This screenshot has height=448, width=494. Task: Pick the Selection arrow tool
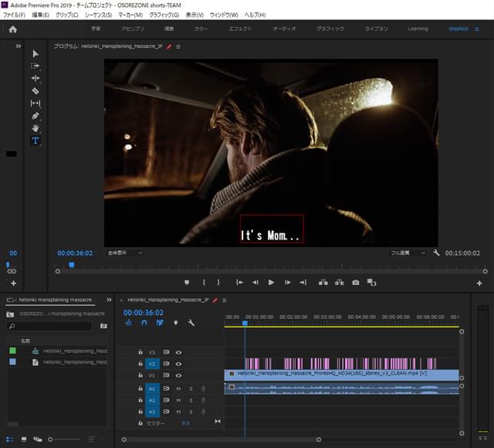(x=36, y=54)
